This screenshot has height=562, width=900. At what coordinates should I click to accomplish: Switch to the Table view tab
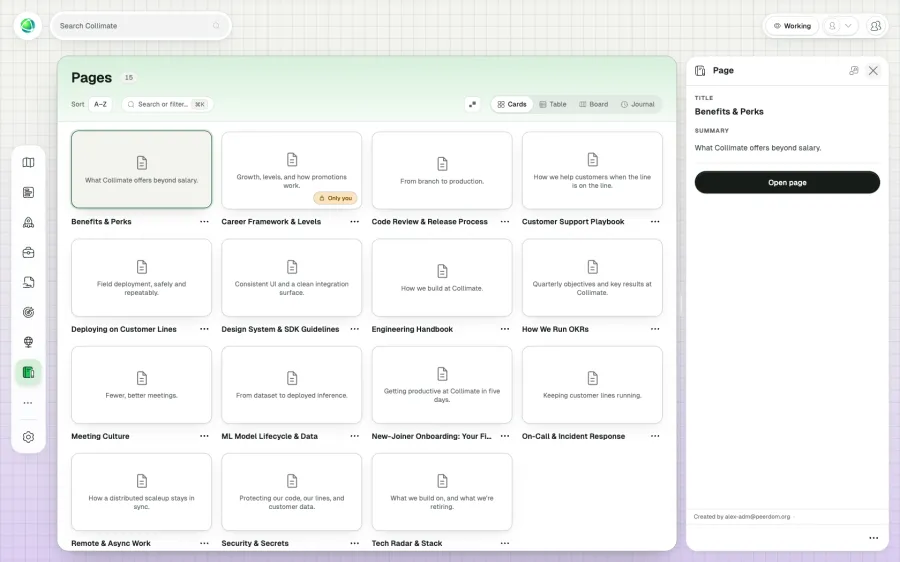click(x=553, y=104)
